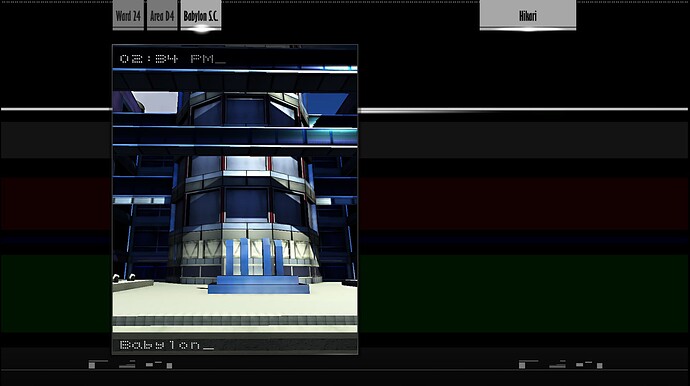The image size is (690, 386).
Task: Click the white horizontal line on left
Action: coord(56,109)
